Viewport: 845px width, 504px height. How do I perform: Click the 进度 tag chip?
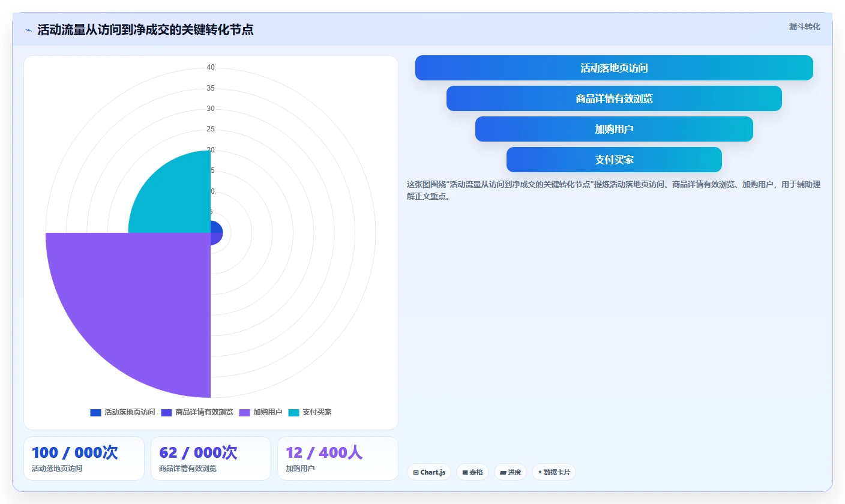pos(510,472)
